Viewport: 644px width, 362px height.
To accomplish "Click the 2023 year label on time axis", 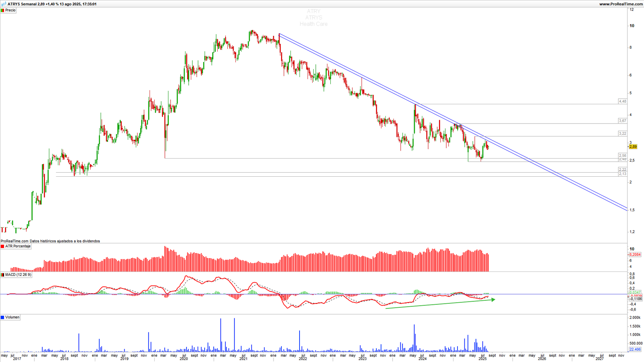I will point(363,359).
